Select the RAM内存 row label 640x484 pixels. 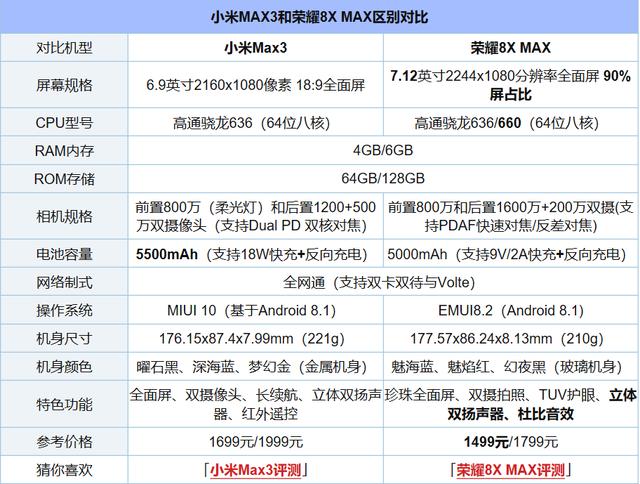pyautogui.click(x=64, y=151)
